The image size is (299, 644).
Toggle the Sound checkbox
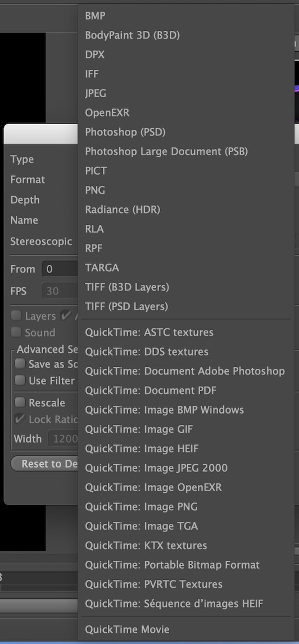pos(16,332)
